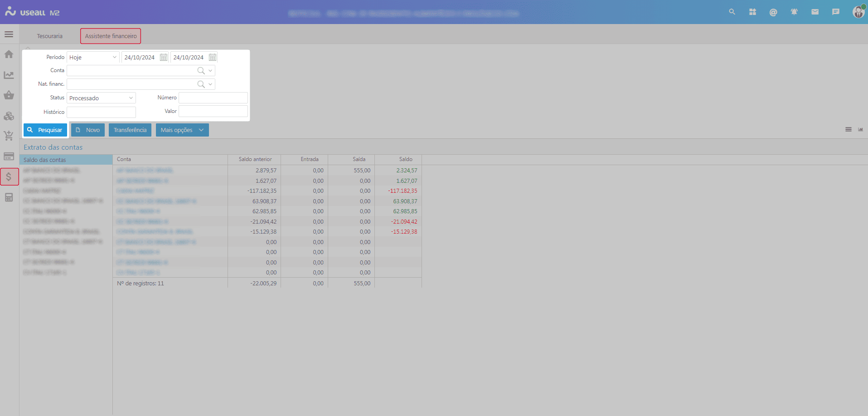Screen dimensions: 868x416
Task: Click the search magnifier in the top bar
Action: (732, 12)
